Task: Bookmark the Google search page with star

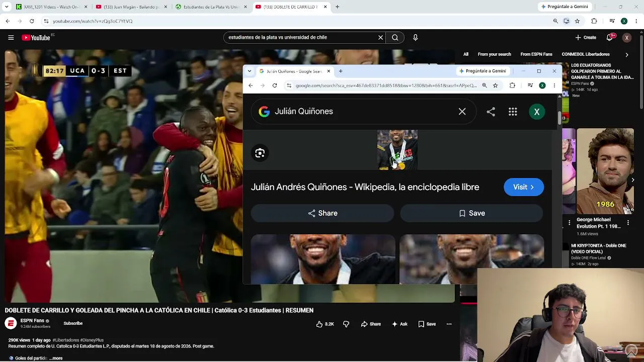Action: click(x=495, y=85)
